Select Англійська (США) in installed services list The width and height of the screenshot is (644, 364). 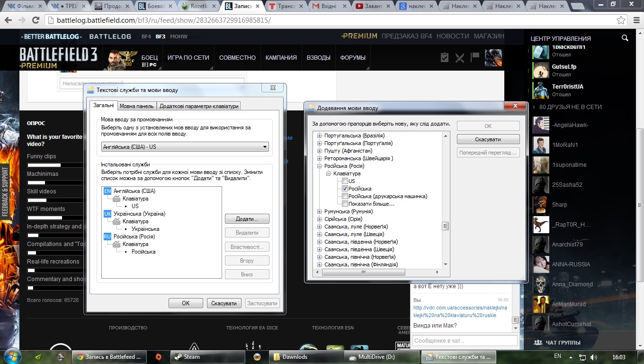[134, 191]
